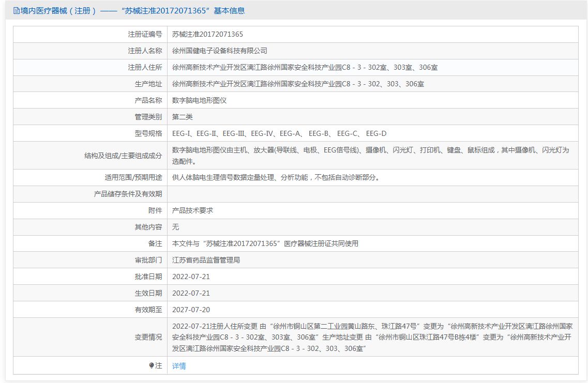Open the 详情 link

coord(179,366)
